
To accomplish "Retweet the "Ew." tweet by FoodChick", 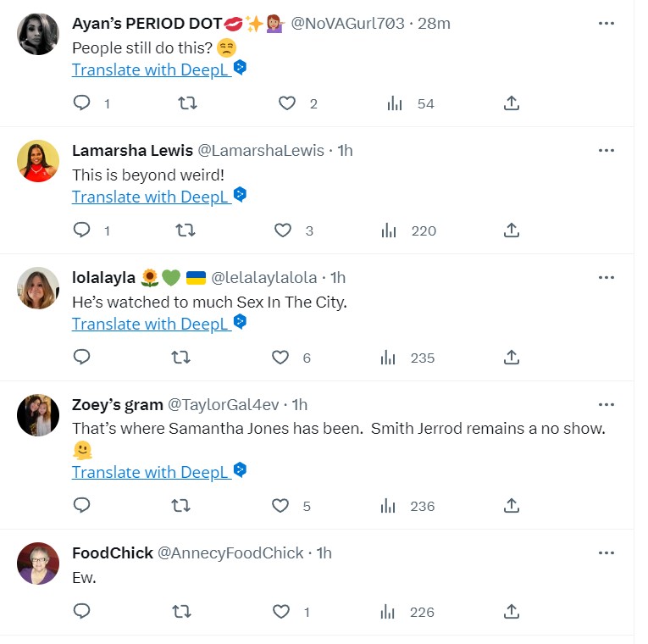I will coord(180,612).
